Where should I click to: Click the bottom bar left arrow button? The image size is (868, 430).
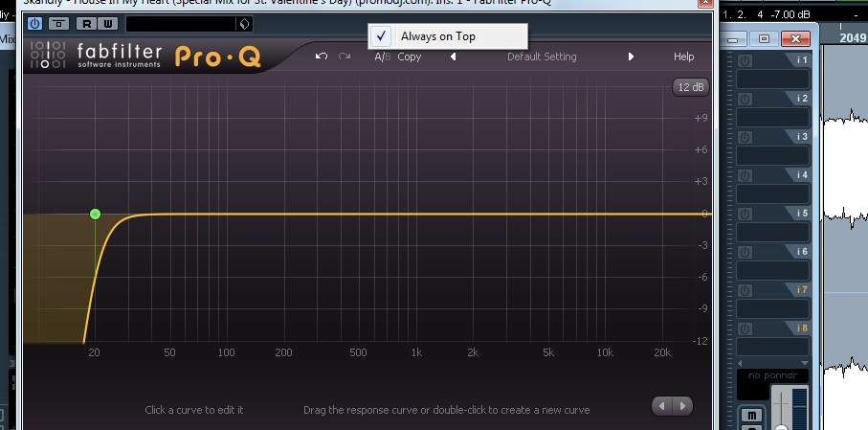[662, 406]
